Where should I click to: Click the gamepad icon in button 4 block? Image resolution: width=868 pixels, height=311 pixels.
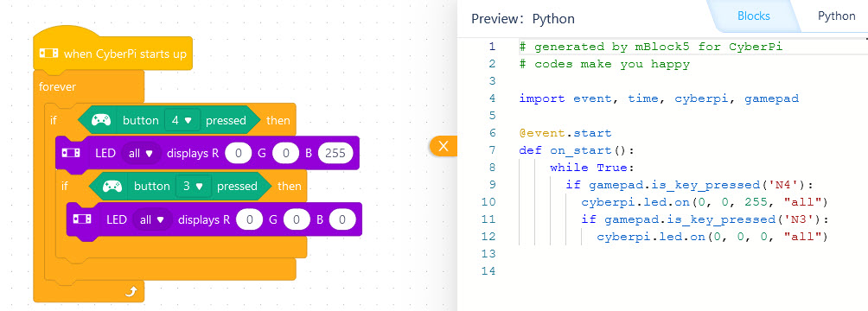tap(101, 120)
